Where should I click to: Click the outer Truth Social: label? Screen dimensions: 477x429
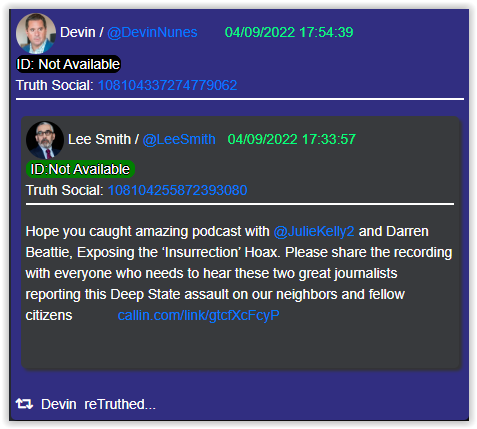[x=55, y=85]
